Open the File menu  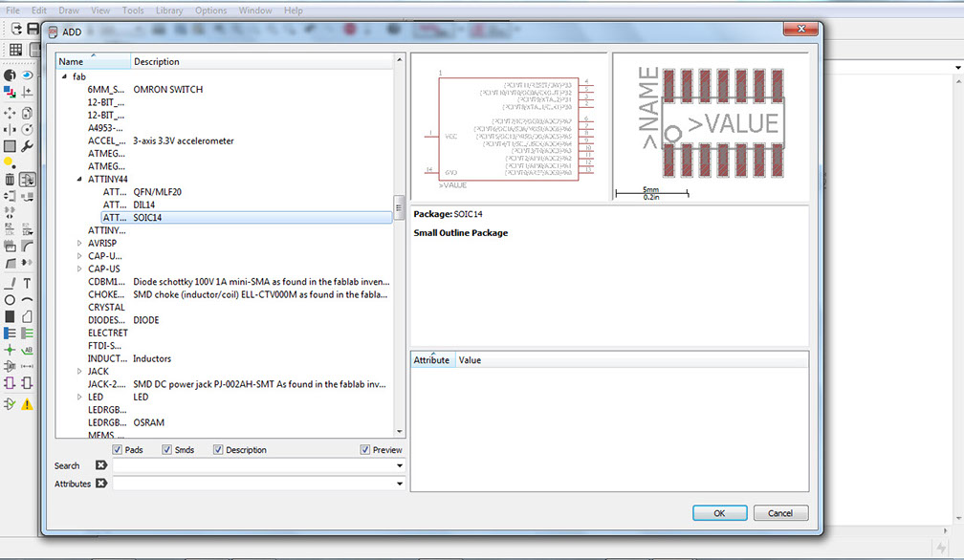[x=13, y=11]
